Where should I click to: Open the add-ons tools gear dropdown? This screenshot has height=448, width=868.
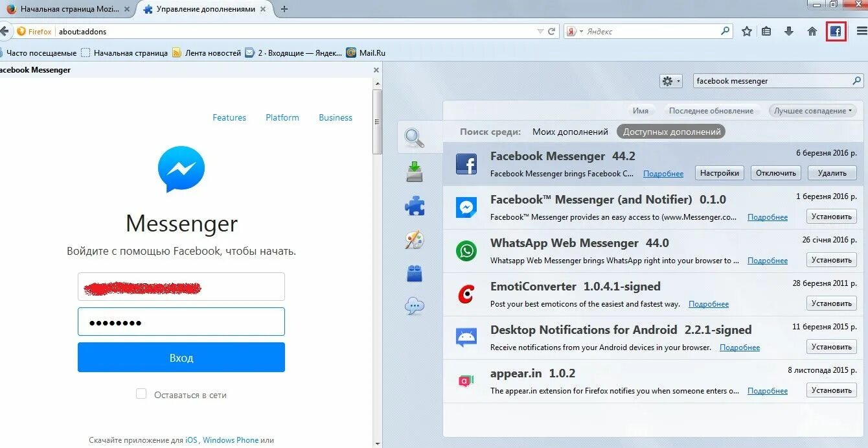(670, 81)
